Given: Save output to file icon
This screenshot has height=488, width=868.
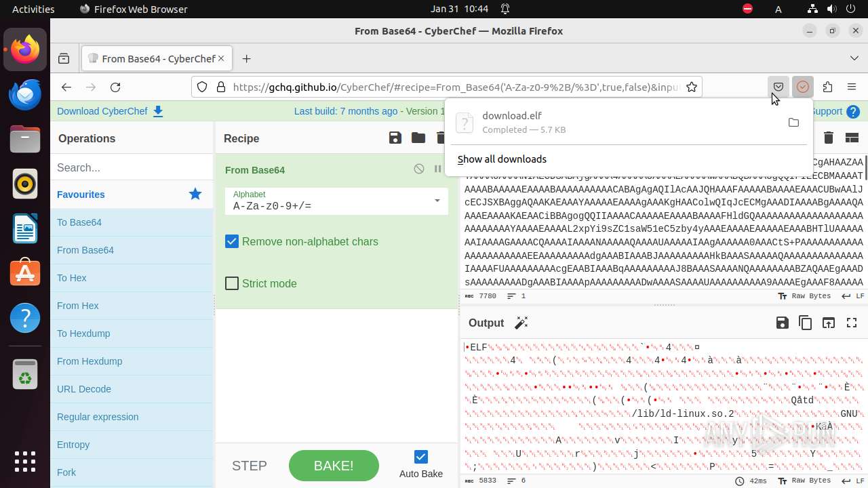Looking at the screenshot, I should [783, 323].
